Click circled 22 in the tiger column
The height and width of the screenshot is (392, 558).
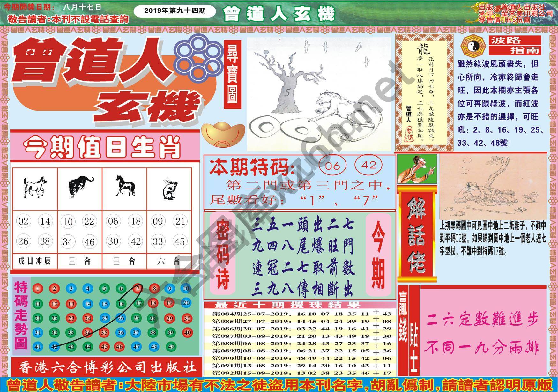[89, 221]
